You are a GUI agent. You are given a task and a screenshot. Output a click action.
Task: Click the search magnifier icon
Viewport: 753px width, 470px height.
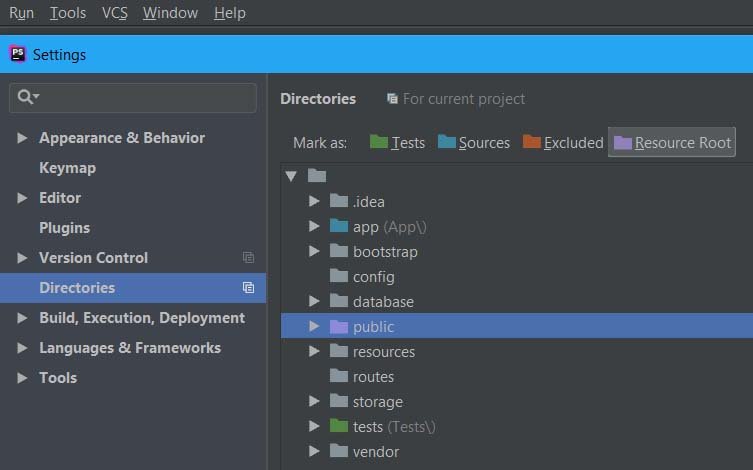click(x=27, y=97)
